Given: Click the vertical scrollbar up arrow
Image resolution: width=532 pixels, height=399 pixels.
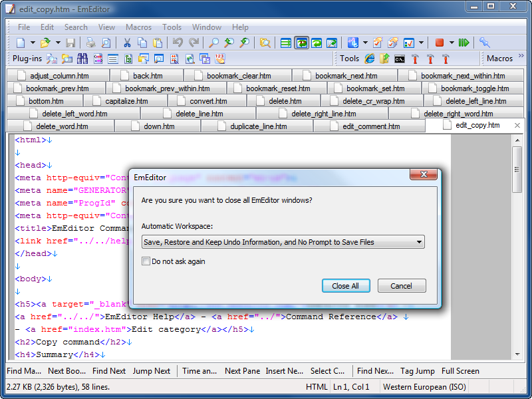Looking at the screenshot, I should 517,140.
